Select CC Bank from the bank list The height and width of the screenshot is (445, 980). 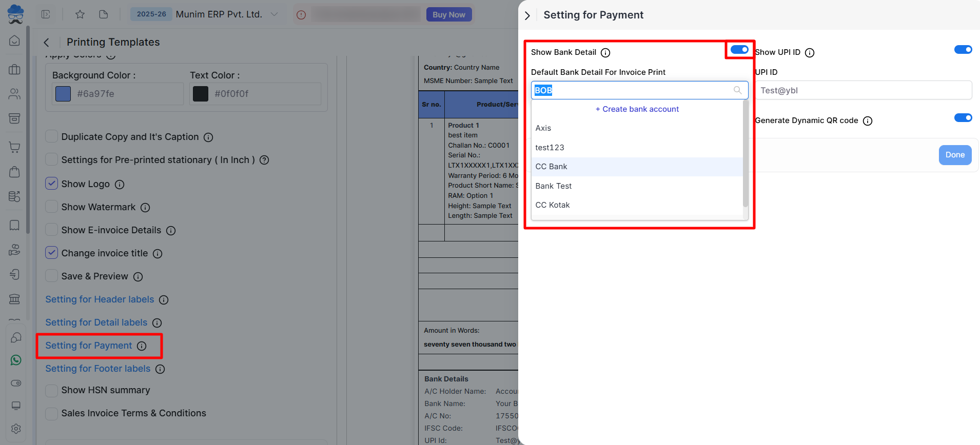click(x=552, y=167)
